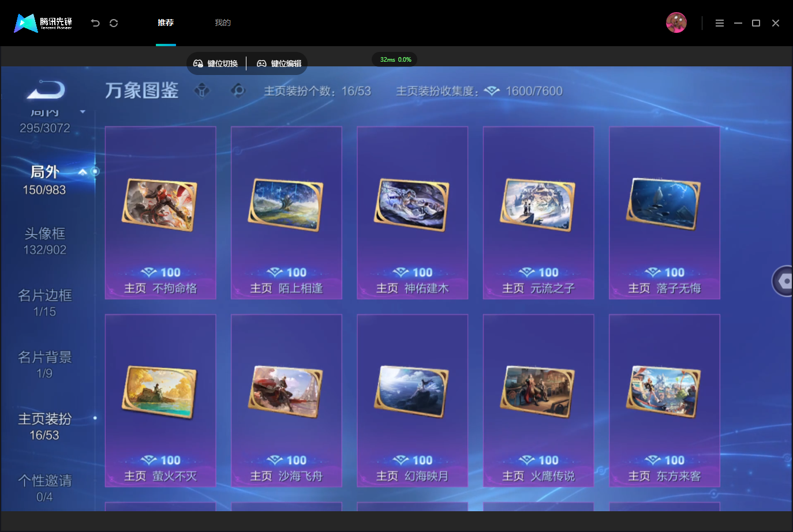
Task: Open the 不拘命格 homepage card
Action: [160, 213]
